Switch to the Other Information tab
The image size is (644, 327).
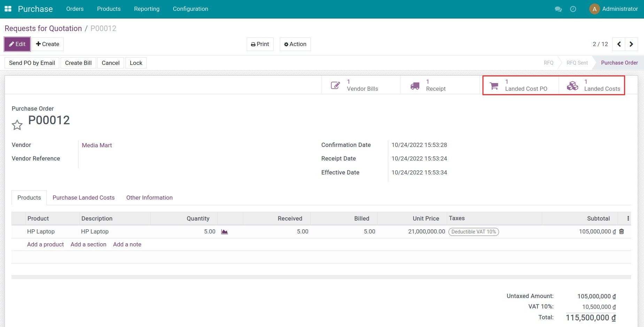coord(149,198)
